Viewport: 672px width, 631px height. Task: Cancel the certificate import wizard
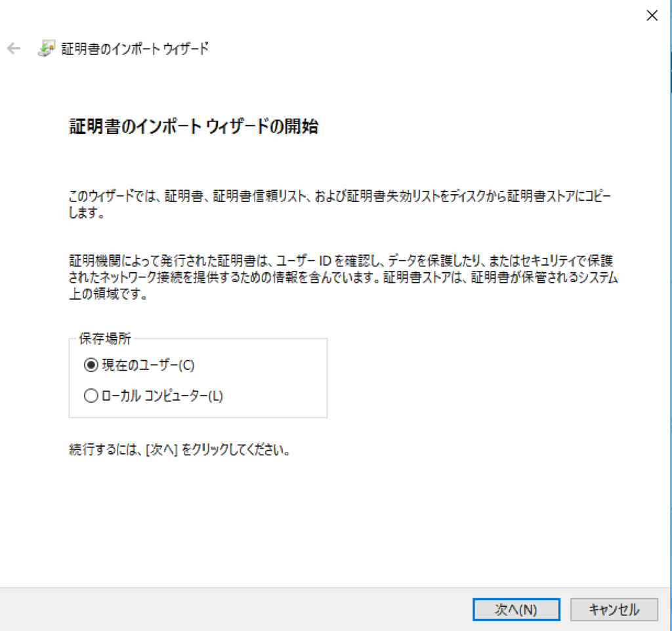[x=614, y=609]
